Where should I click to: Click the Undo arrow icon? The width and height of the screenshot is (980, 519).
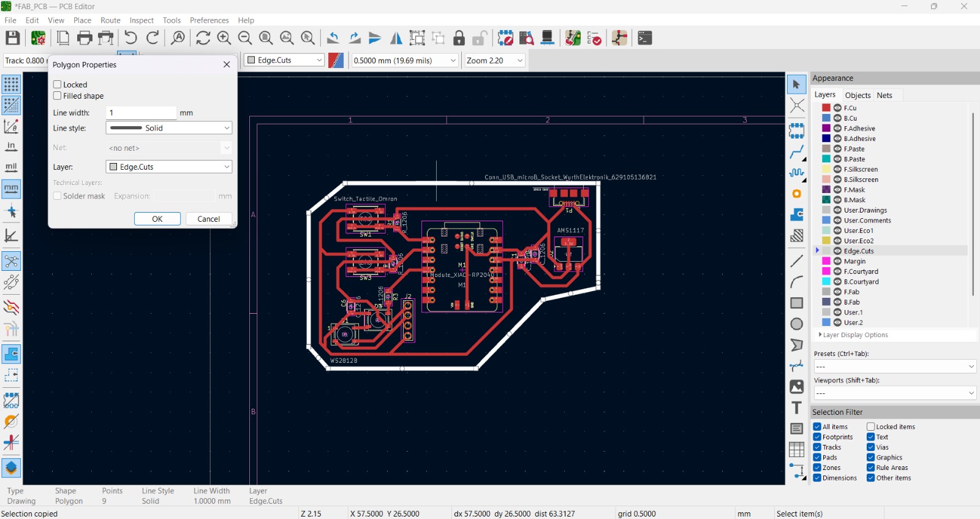pyautogui.click(x=130, y=38)
